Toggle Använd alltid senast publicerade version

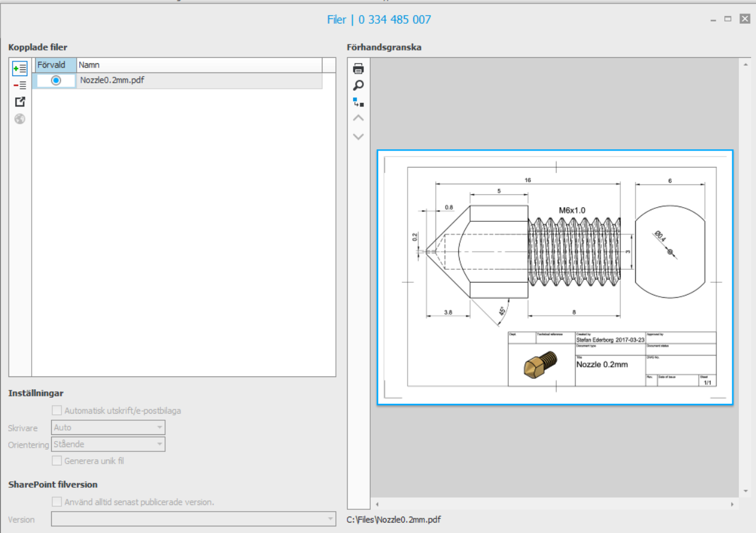coord(57,502)
